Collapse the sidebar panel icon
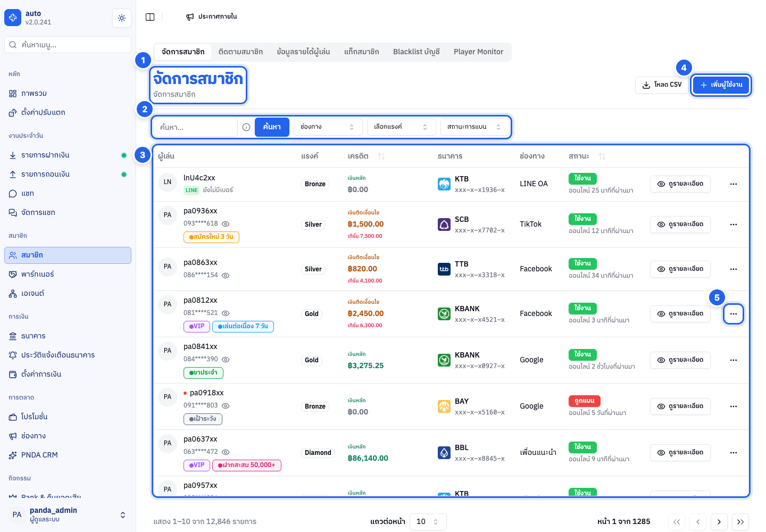The width and height of the screenshot is (766, 532). [x=150, y=17]
